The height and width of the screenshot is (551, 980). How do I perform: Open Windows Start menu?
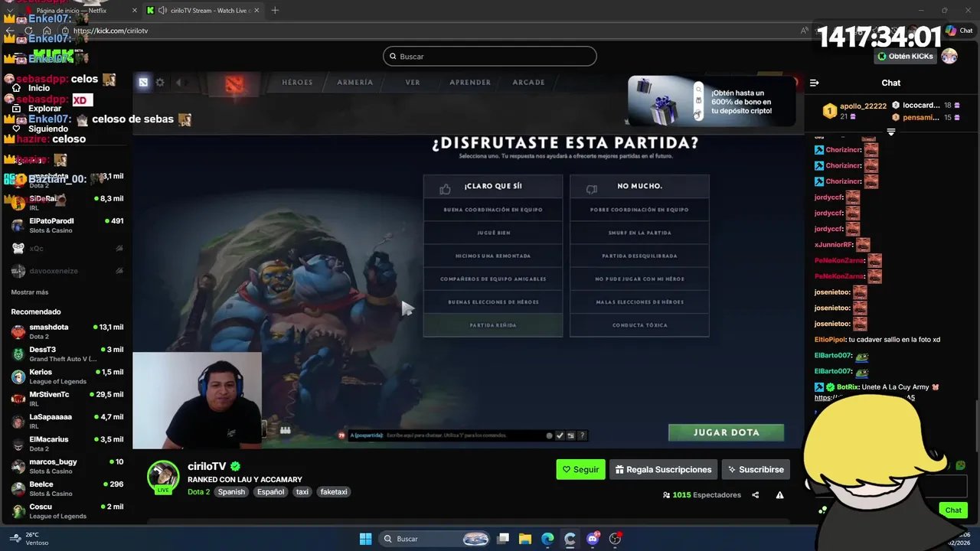[x=366, y=539]
